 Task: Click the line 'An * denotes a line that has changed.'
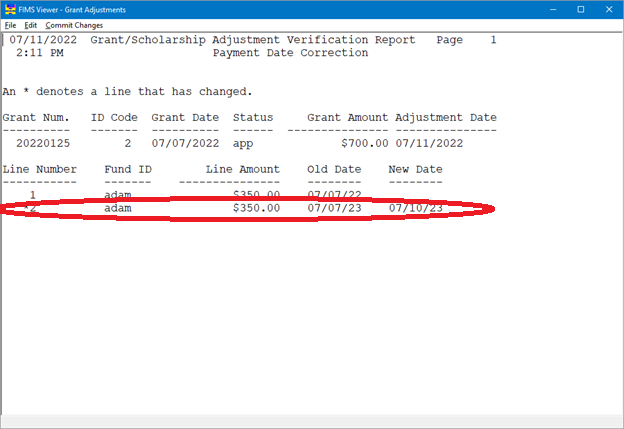(127, 92)
